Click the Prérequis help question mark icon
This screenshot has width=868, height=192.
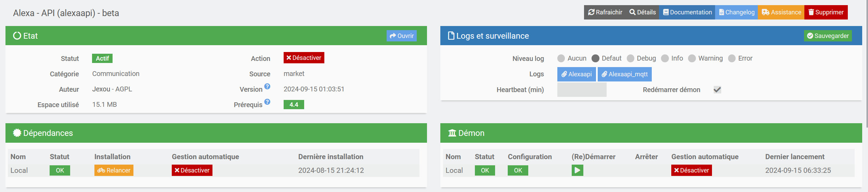coord(267,102)
